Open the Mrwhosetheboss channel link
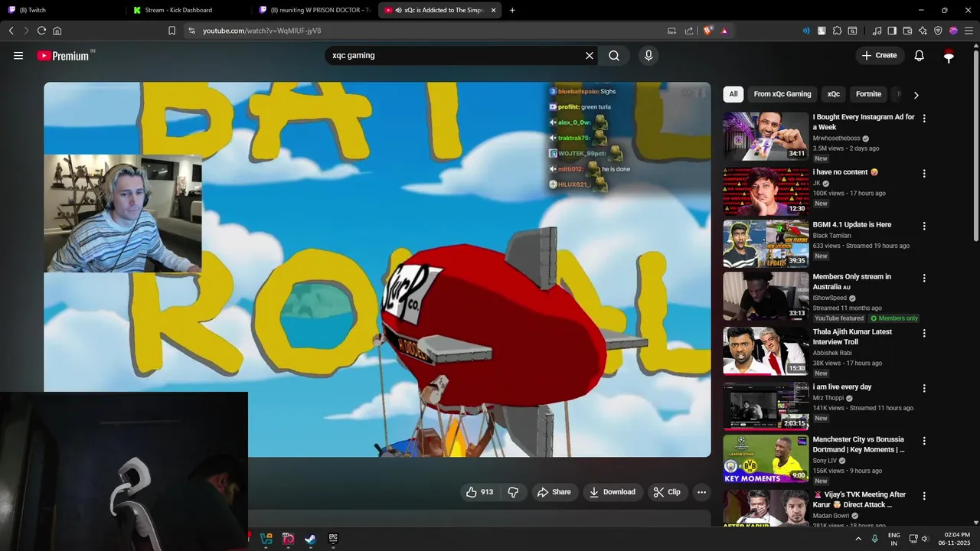Image resolution: width=980 pixels, height=551 pixels. [836, 139]
